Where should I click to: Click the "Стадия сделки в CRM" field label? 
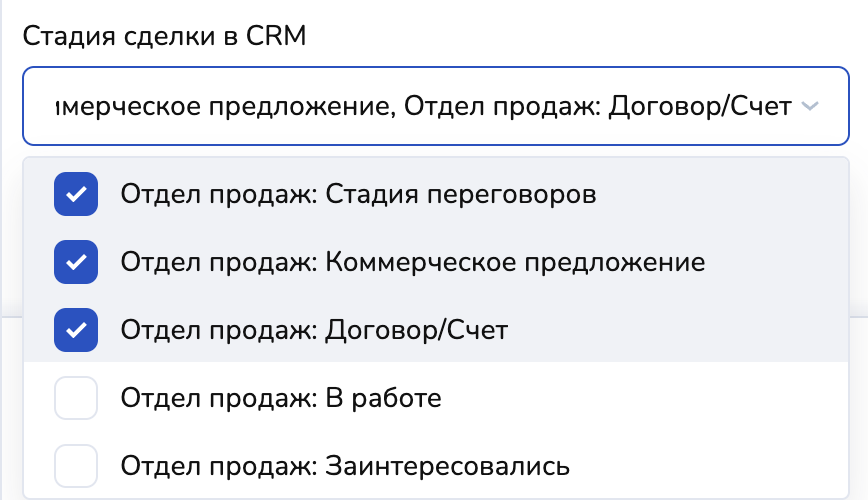(163, 36)
